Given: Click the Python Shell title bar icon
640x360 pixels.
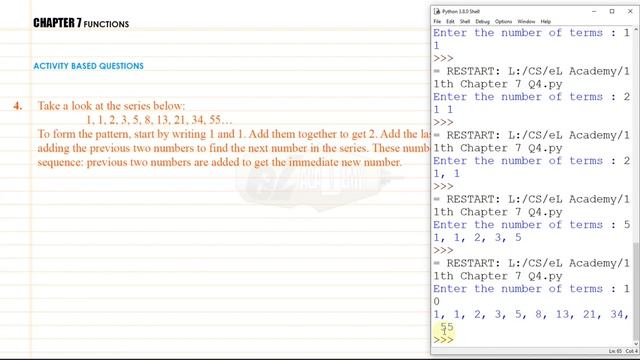Looking at the screenshot, I should point(437,11).
